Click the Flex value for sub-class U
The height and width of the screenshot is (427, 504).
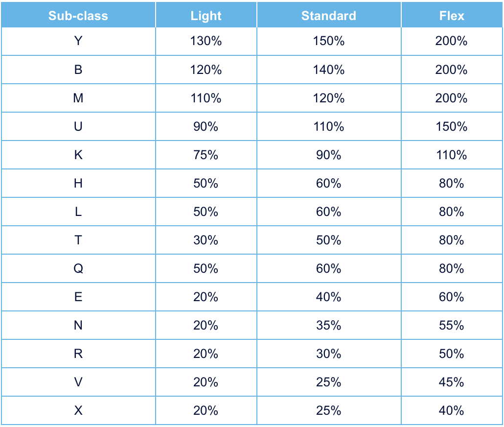pyautogui.click(x=452, y=126)
